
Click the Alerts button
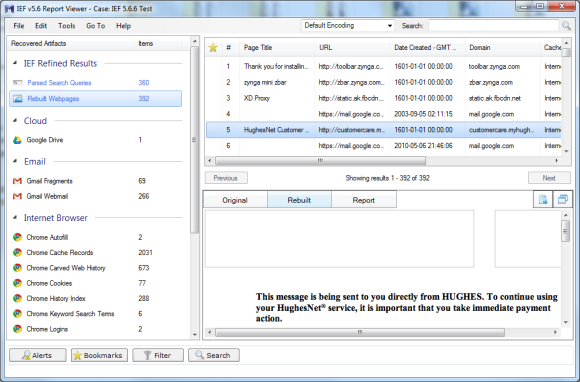point(38,355)
